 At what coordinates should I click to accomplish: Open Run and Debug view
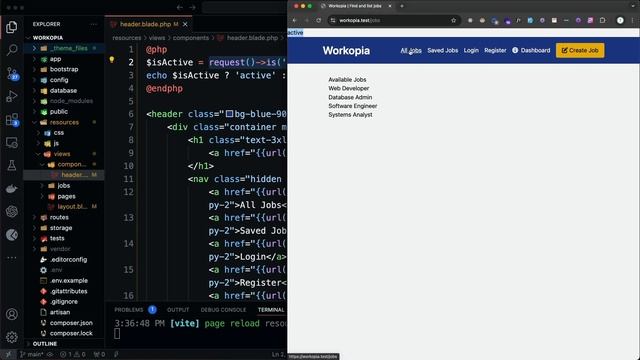[x=12, y=96]
